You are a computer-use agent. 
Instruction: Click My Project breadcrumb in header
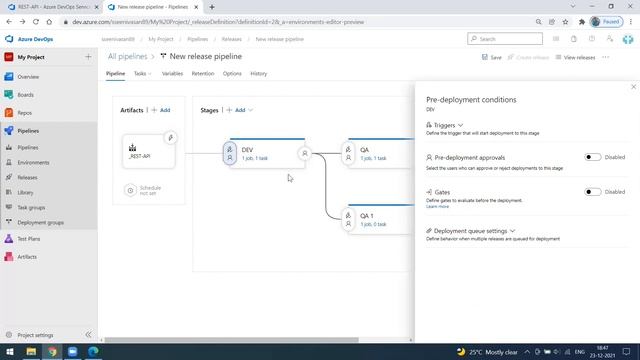click(161, 39)
